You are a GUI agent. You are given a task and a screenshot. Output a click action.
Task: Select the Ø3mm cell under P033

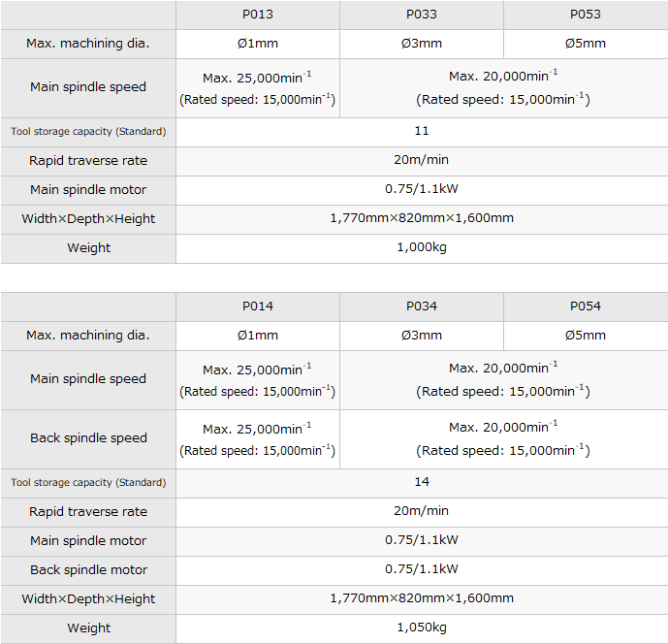(422, 44)
